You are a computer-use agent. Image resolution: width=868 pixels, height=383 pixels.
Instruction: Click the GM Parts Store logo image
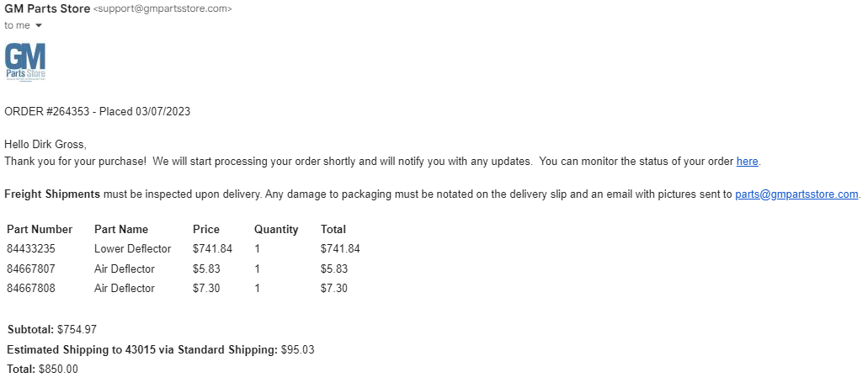(x=24, y=62)
